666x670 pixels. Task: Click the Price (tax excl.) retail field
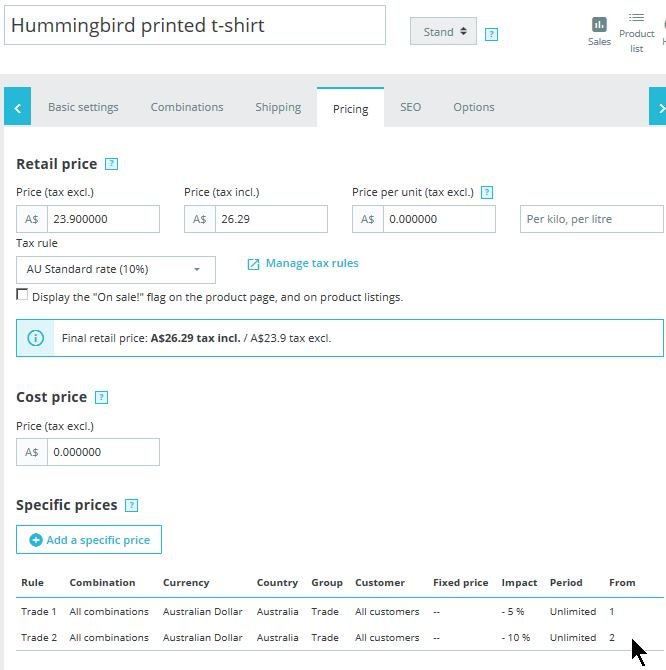pyautogui.click(x=102, y=219)
